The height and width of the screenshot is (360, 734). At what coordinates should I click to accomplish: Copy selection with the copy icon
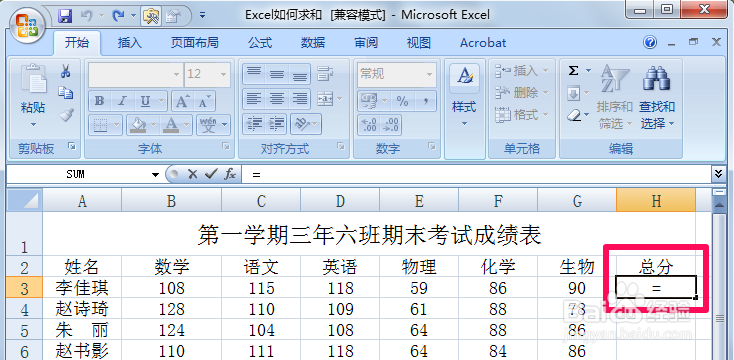65,93
